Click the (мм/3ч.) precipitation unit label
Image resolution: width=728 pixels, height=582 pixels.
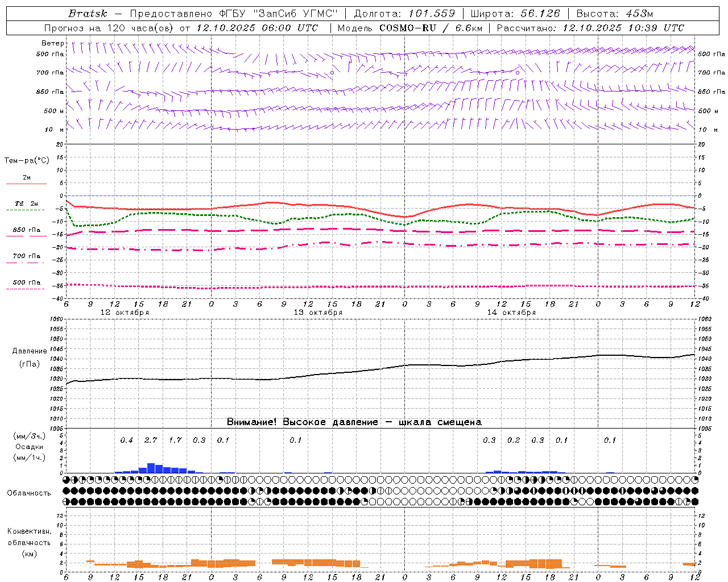30,436
